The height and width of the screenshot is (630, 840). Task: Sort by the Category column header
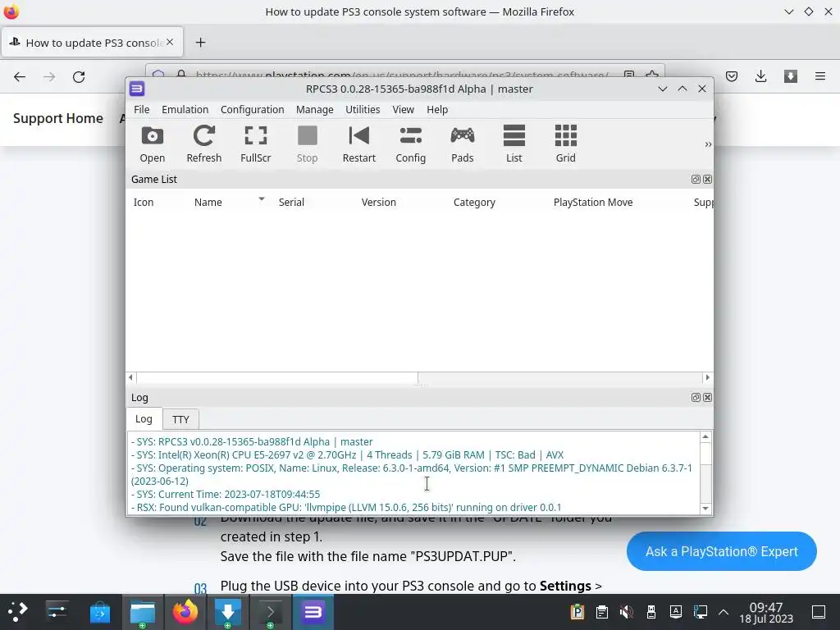[474, 202]
